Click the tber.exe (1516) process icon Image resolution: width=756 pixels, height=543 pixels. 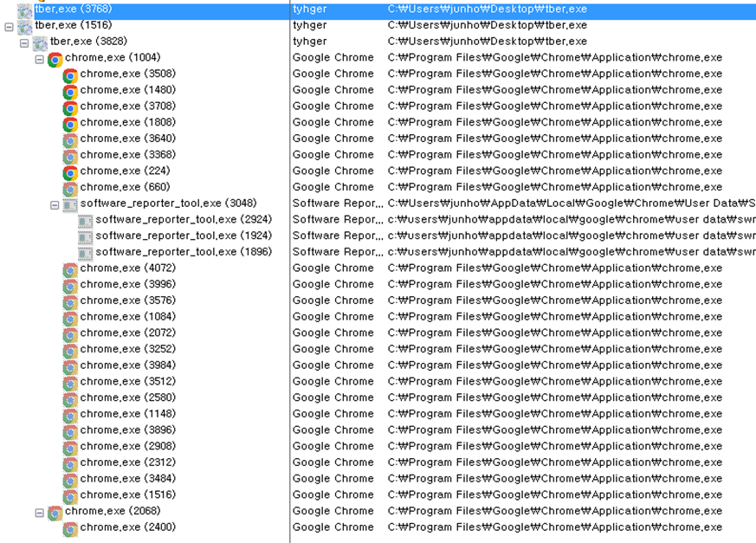click(x=24, y=27)
